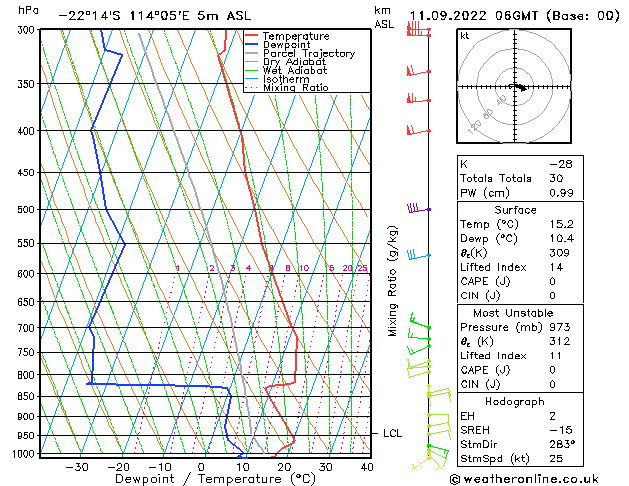The width and height of the screenshot is (629, 486).
Task: Click the 500 hPa pressure axis label
Action: point(28,209)
